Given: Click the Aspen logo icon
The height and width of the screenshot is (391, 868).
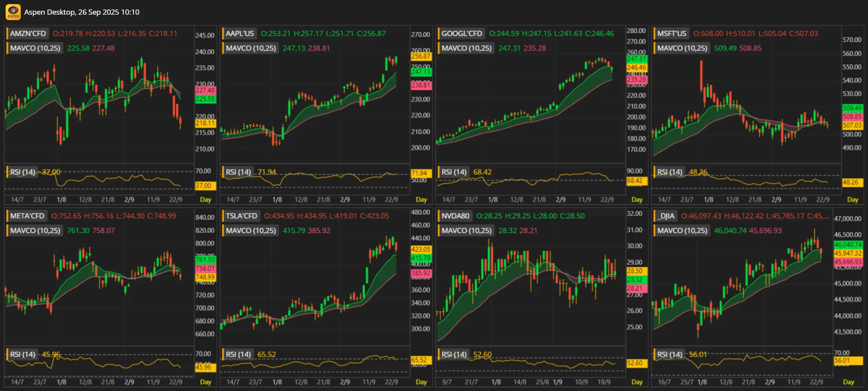Looking at the screenshot, I should click(13, 12).
